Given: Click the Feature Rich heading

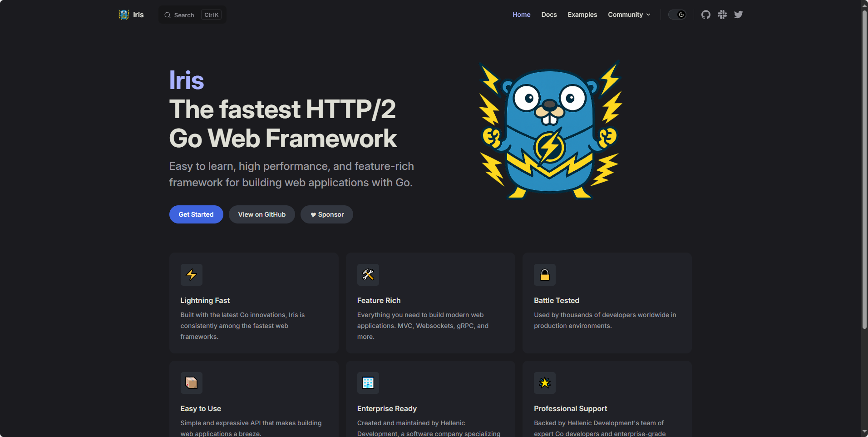Looking at the screenshot, I should coord(379,300).
